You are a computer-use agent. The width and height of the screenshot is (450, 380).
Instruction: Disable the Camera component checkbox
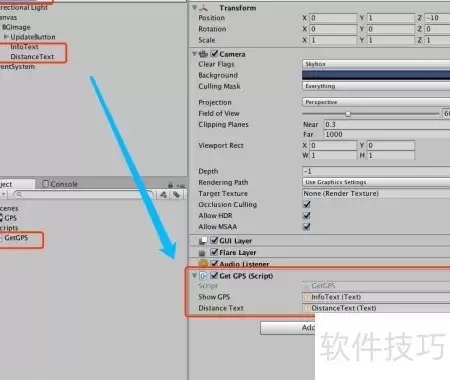tap(214, 54)
